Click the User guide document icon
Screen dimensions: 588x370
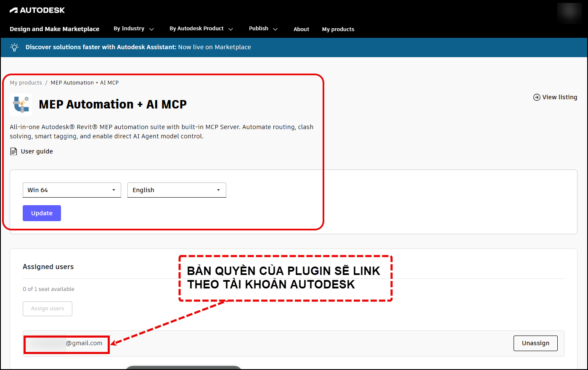(x=14, y=151)
